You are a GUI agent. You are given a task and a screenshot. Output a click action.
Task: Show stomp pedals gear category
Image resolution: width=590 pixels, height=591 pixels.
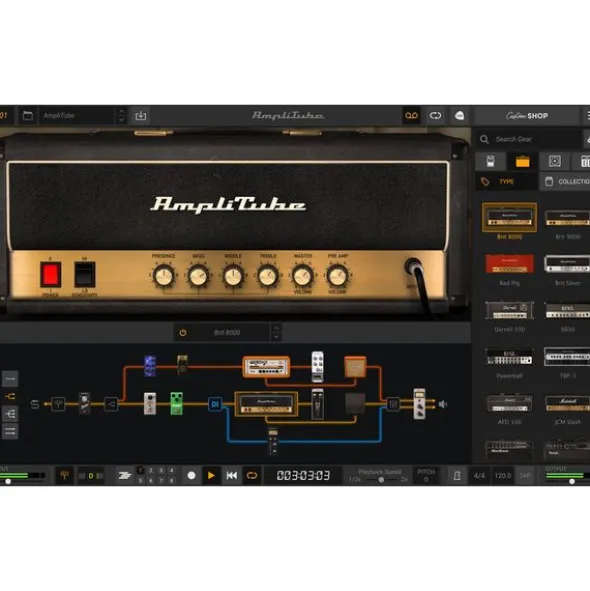click(490, 161)
